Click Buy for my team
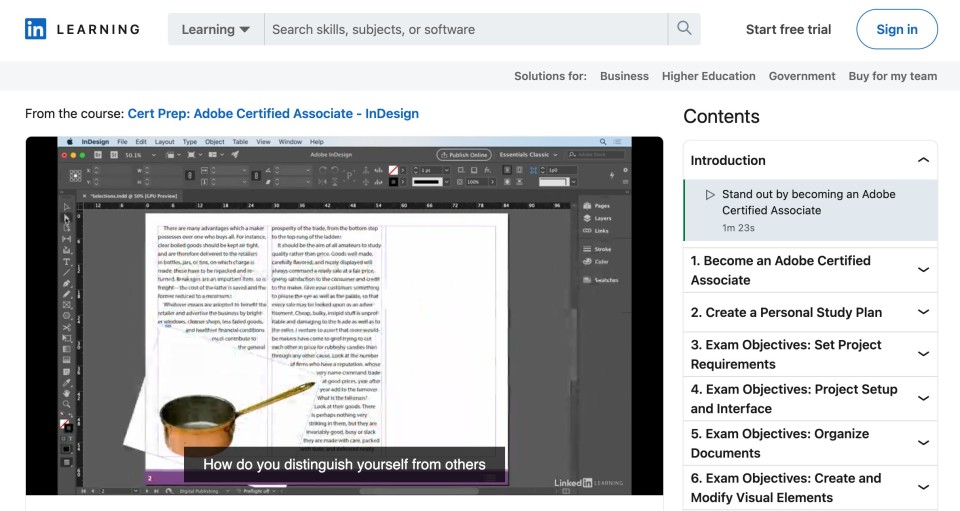Screen dimensions: 960x511 [893, 76]
